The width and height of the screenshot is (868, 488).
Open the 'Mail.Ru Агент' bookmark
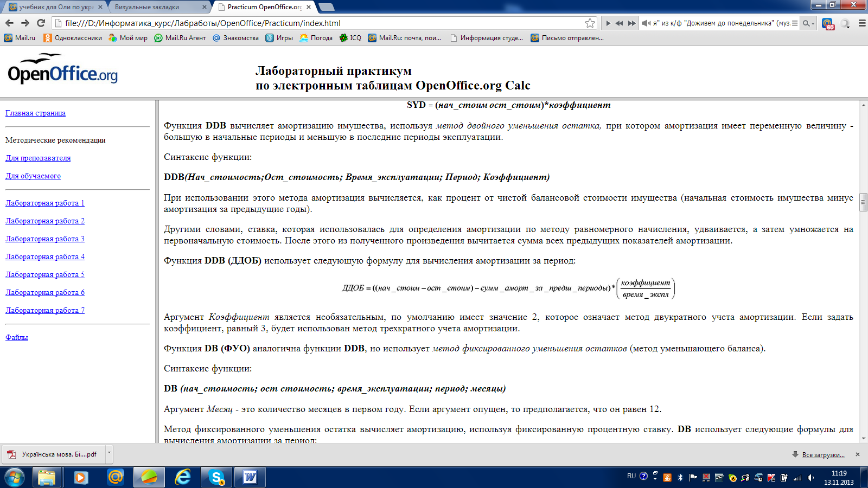pos(180,38)
